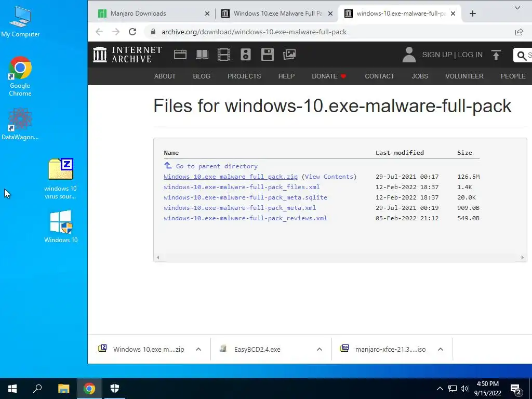Click the address bar URL

[254, 32]
